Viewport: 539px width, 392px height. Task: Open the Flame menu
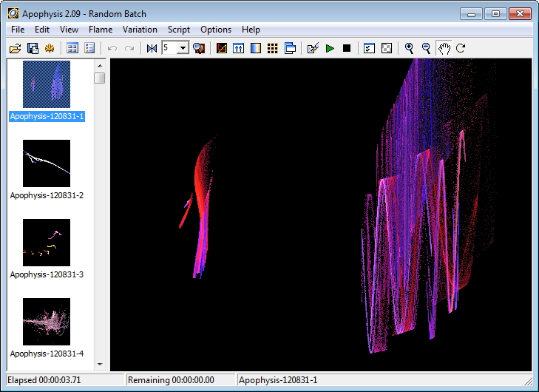[101, 30]
